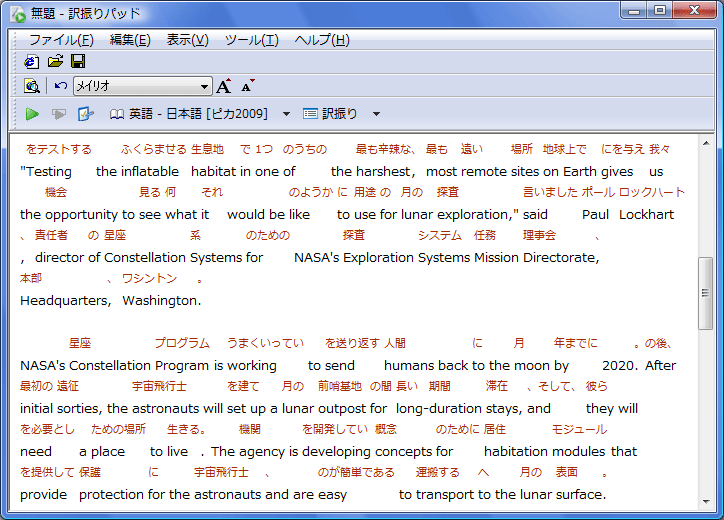
Task: Click the word "inflatable" in the text
Action: tap(150, 172)
